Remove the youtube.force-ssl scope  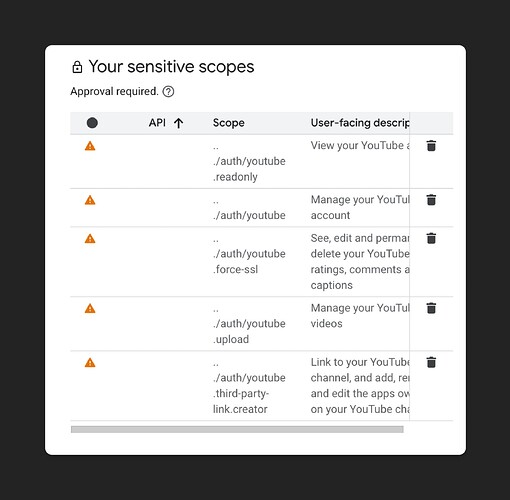point(431,239)
